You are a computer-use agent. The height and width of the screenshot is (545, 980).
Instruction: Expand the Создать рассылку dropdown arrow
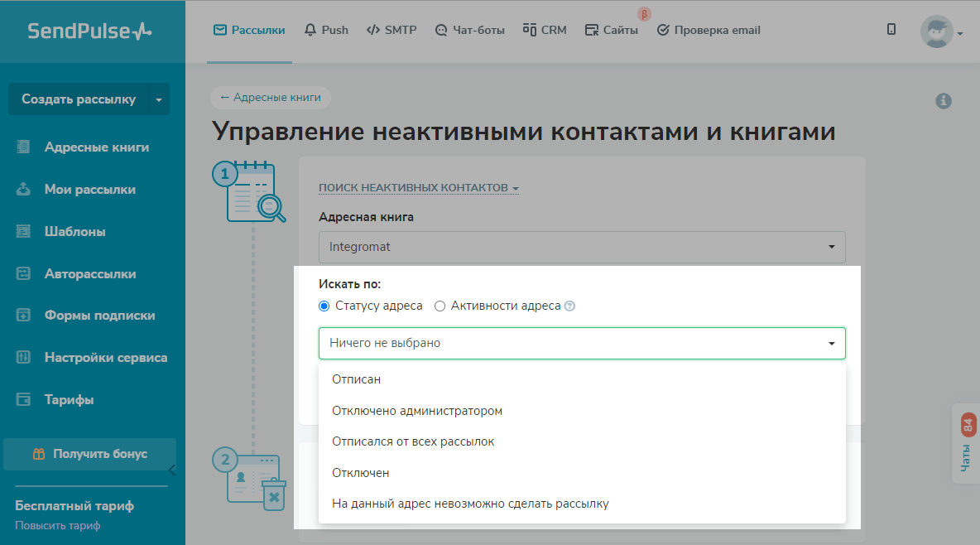[159, 99]
